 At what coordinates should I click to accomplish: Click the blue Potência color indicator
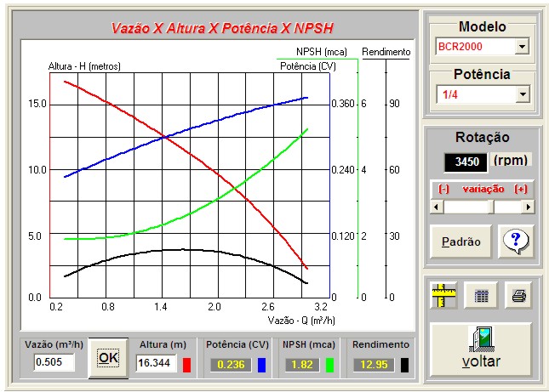(x=261, y=365)
